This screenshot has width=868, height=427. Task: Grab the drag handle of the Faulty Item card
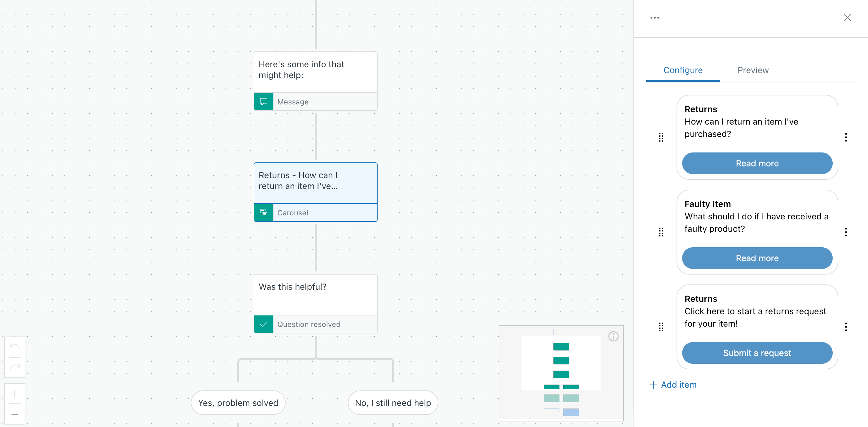coord(660,232)
